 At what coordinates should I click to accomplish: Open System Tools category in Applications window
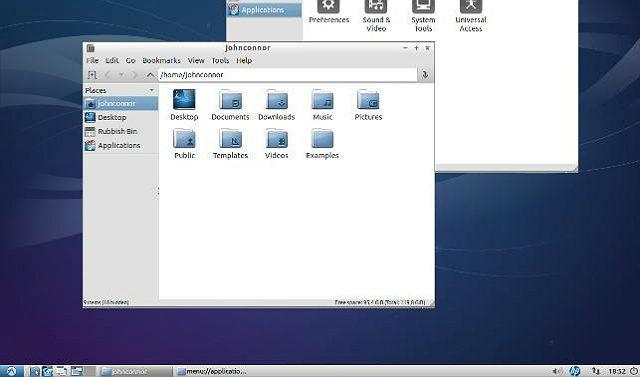click(x=423, y=16)
